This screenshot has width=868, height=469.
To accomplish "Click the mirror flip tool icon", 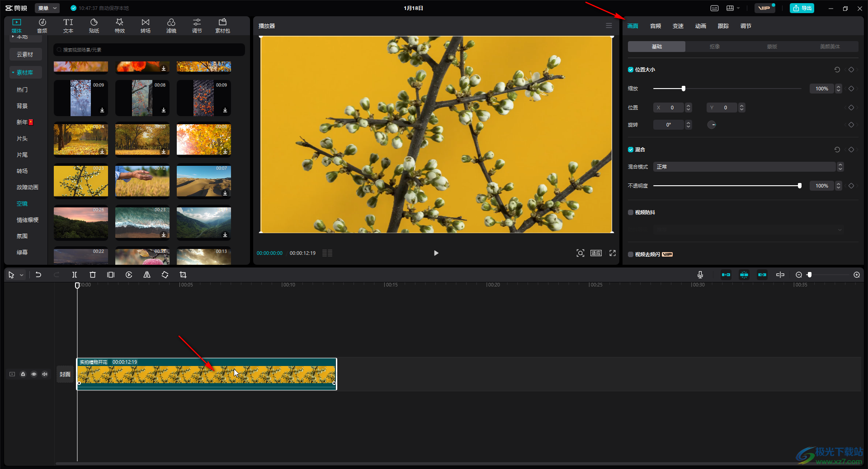I will 147,275.
